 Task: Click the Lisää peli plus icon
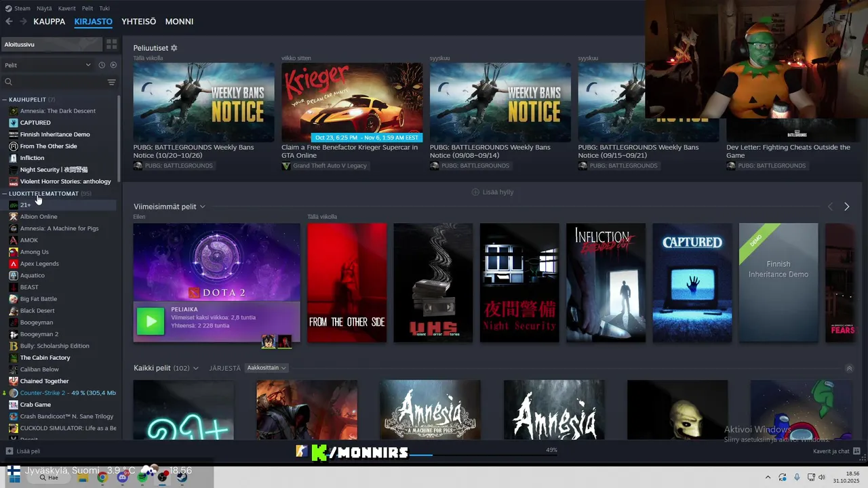click(x=9, y=451)
